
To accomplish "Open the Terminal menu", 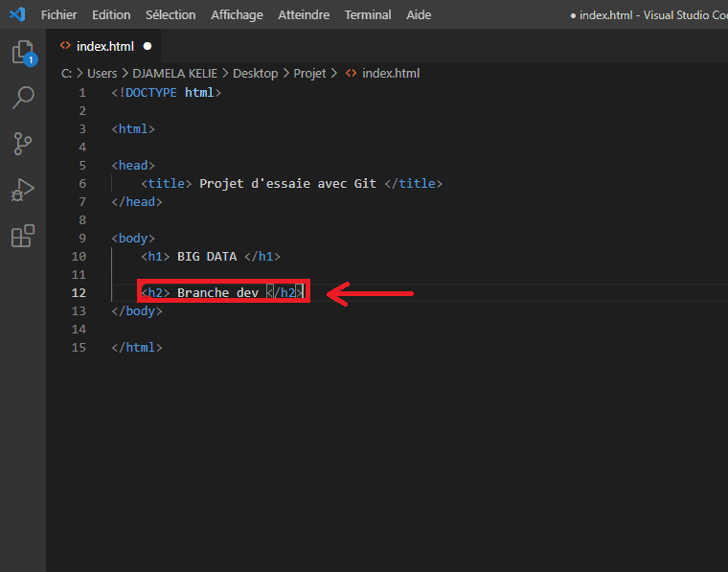I will (x=368, y=15).
